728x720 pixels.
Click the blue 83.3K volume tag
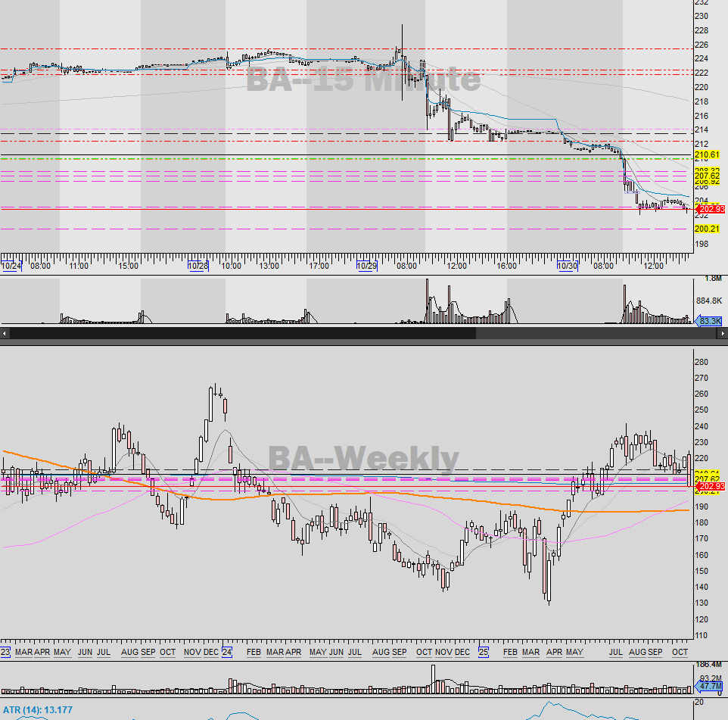709,321
